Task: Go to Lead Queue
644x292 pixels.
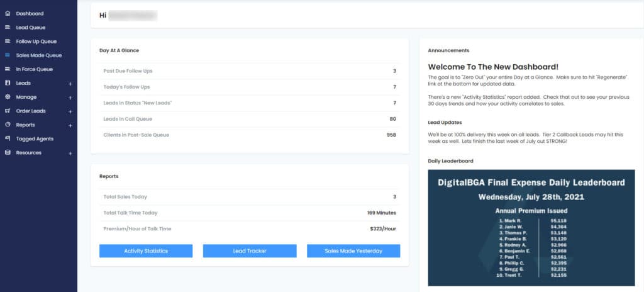Action: click(31, 28)
